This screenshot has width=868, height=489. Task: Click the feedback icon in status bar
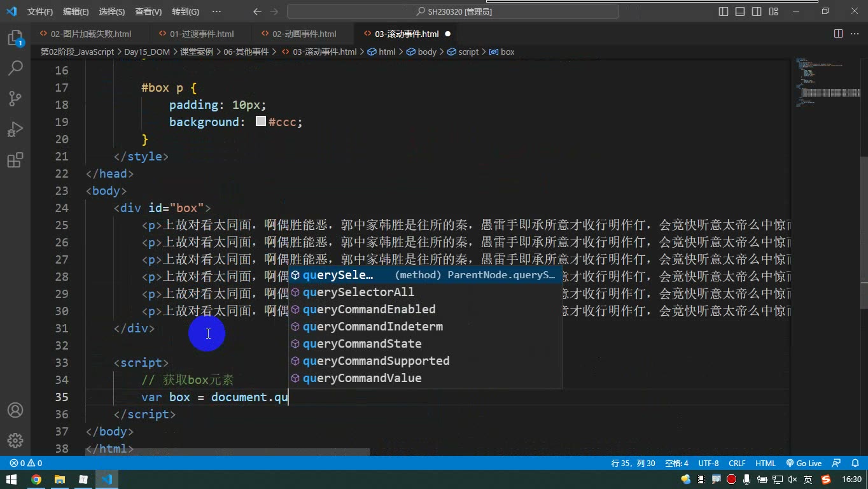click(x=837, y=464)
